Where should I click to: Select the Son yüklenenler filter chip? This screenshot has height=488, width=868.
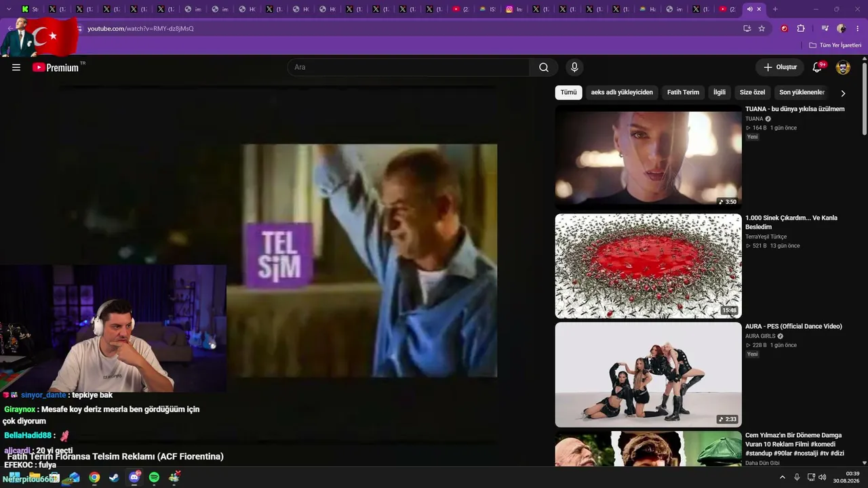click(802, 92)
